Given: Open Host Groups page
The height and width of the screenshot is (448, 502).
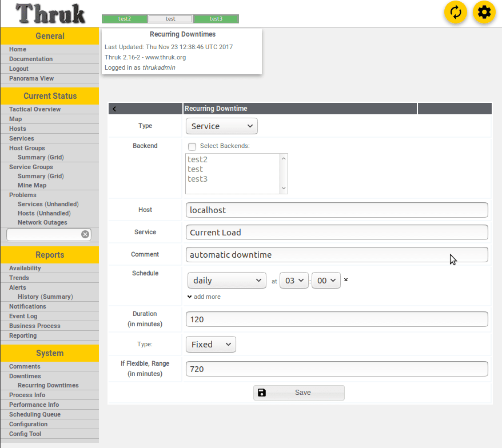Looking at the screenshot, I should point(27,148).
